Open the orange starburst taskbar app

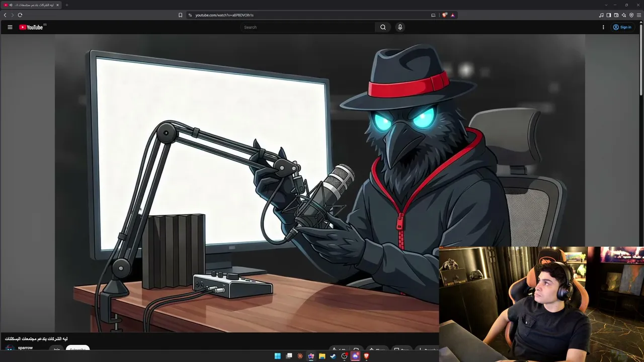[x=300, y=356]
